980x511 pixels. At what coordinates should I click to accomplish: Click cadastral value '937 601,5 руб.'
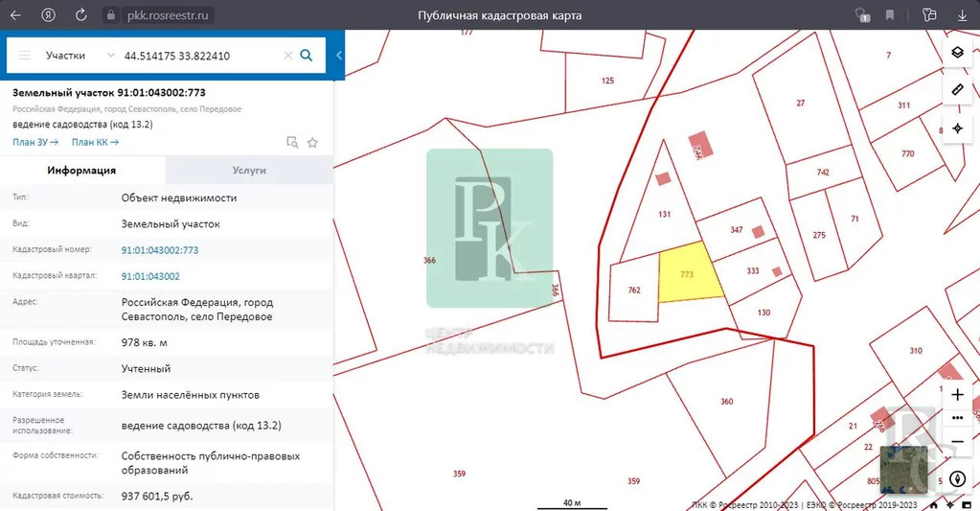point(157,496)
